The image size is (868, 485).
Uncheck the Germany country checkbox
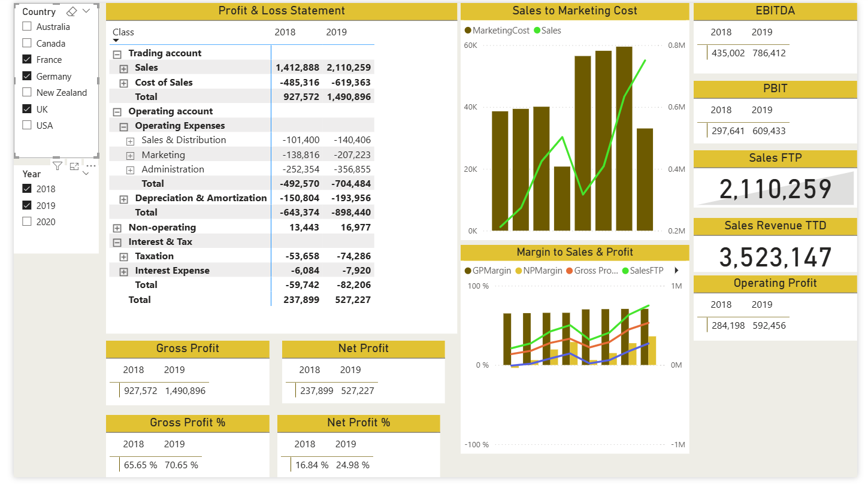click(x=27, y=76)
